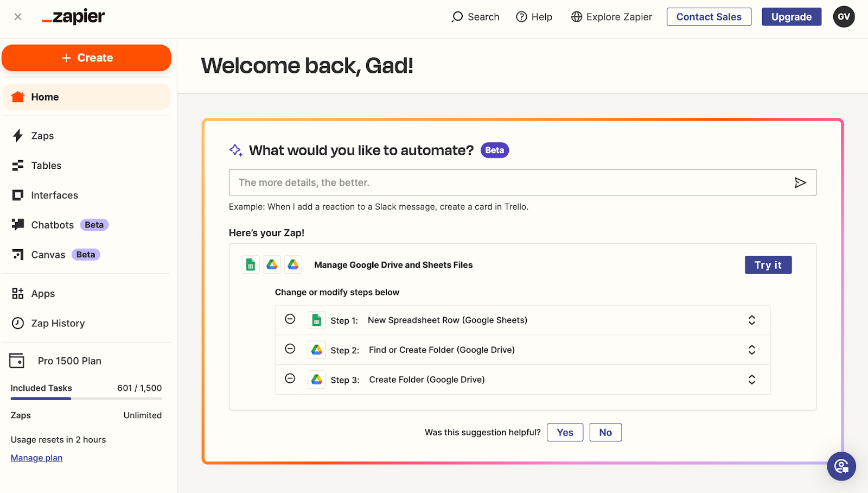Click 'New Spreadsheet Row (Google Sheets)' text
Image resolution: width=868 pixels, height=493 pixels.
tap(448, 320)
